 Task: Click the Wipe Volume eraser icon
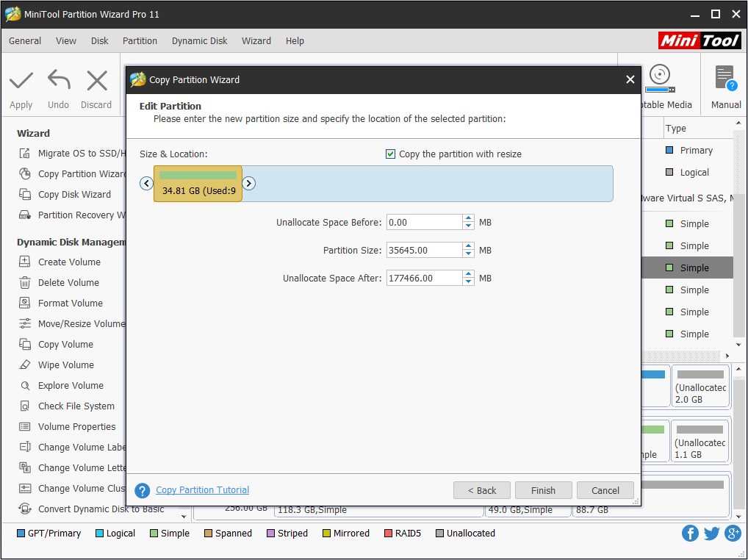[x=25, y=365]
